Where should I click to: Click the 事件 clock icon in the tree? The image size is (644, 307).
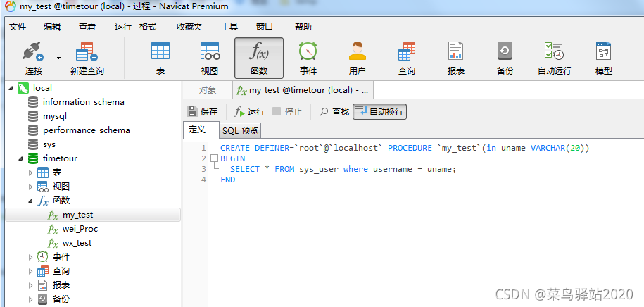pos(43,257)
